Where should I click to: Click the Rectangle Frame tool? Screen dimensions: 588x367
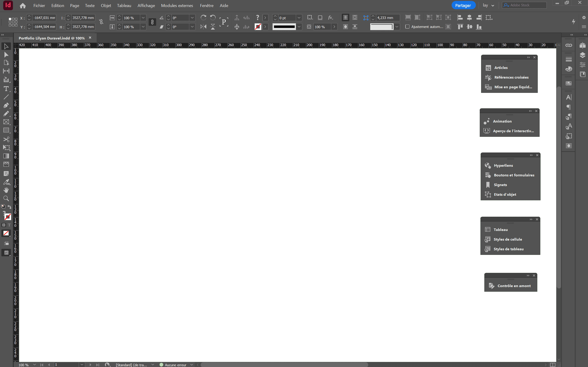6,122
